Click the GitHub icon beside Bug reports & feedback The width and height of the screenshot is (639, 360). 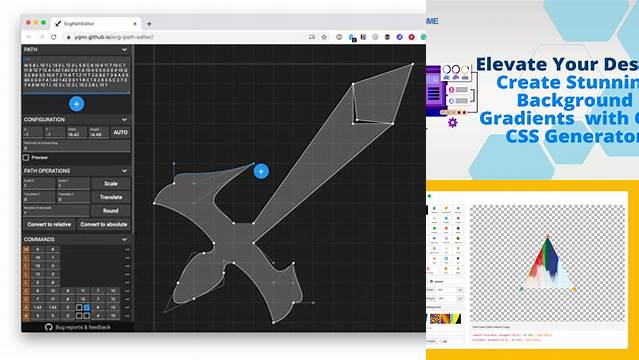(48, 327)
